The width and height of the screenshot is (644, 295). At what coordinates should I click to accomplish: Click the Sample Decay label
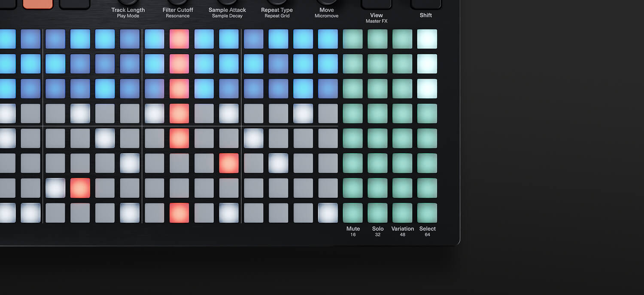pyautogui.click(x=227, y=16)
